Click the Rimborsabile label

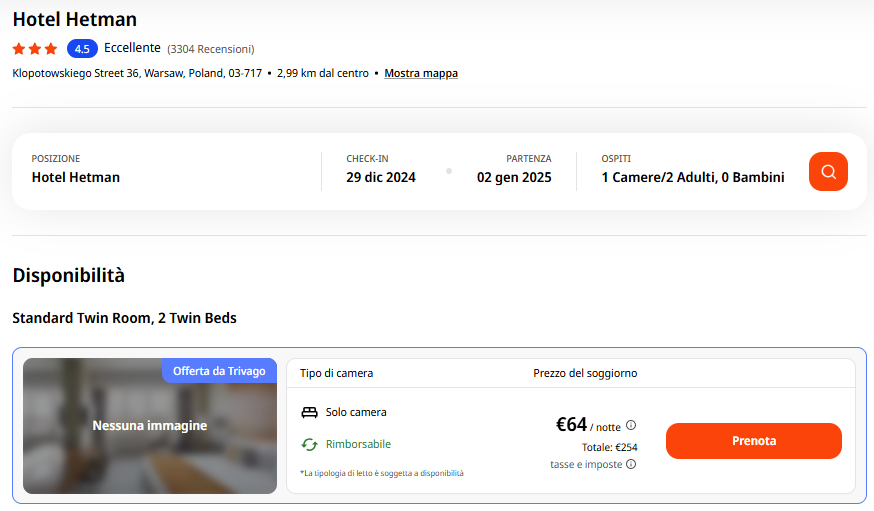[x=358, y=444]
